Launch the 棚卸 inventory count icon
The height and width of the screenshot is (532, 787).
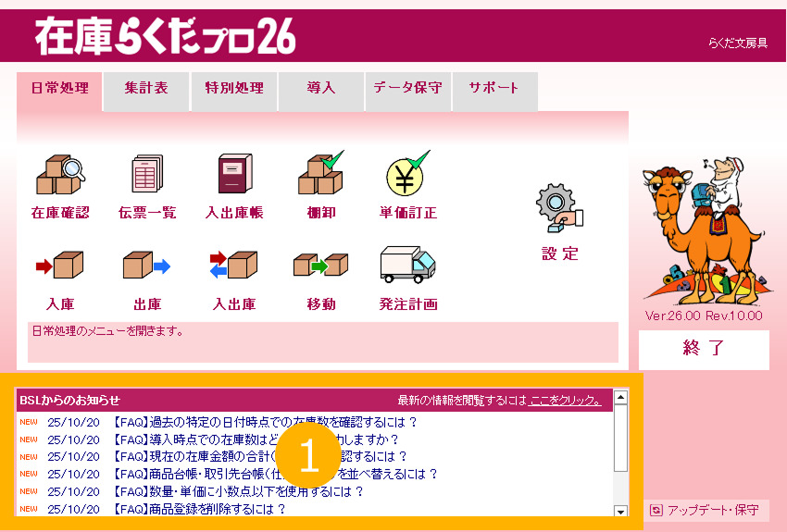pos(321,173)
